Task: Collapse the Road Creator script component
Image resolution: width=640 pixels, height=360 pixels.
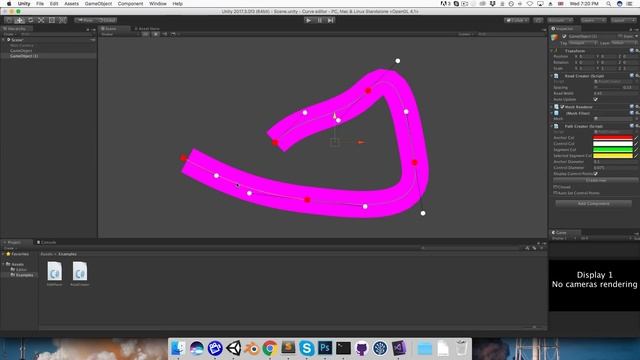Action: (x=552, y=76)
